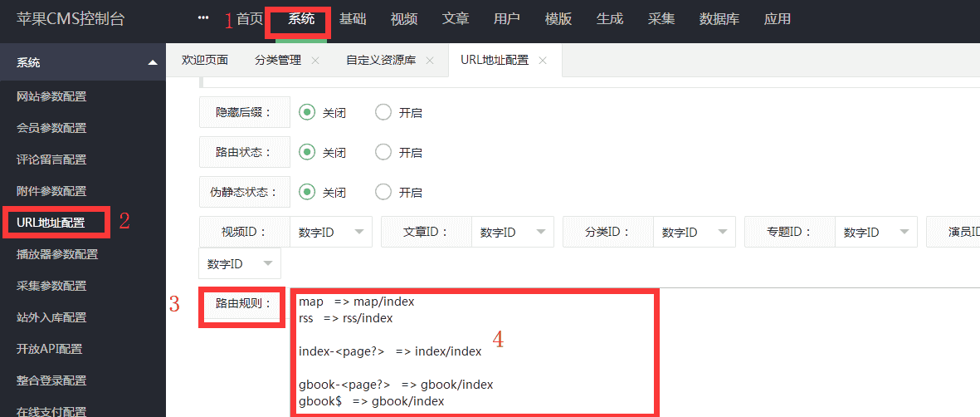Click the 伪静态状态 label
The height and width of the screenshot is (417, 980).
pyautogui.click(x=244, y=192)
